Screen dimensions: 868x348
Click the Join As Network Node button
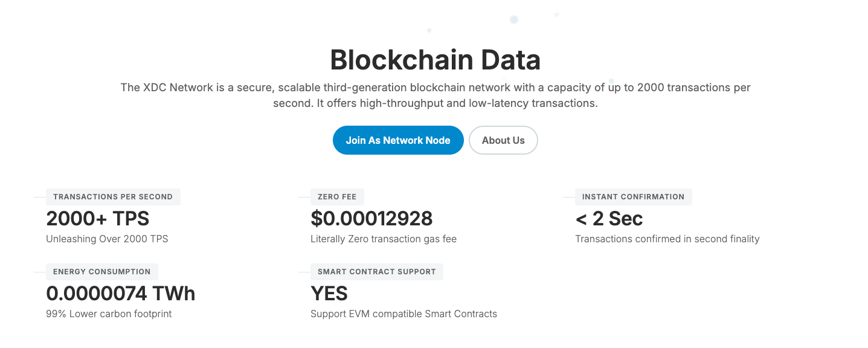[398, 140]
